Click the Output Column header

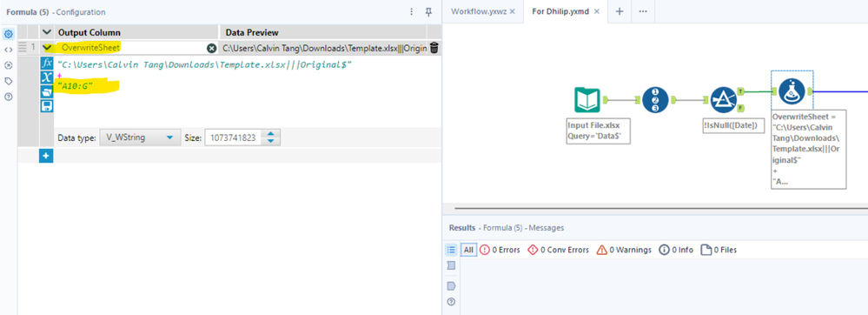click(x=89, y=33)
